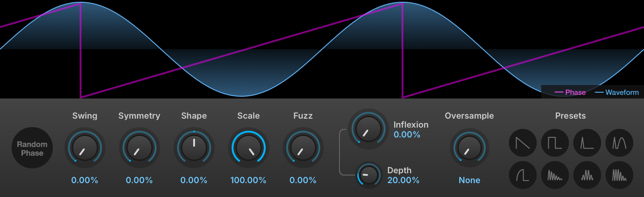Click the Inflexion value 0.00%

tap(407, 134)
